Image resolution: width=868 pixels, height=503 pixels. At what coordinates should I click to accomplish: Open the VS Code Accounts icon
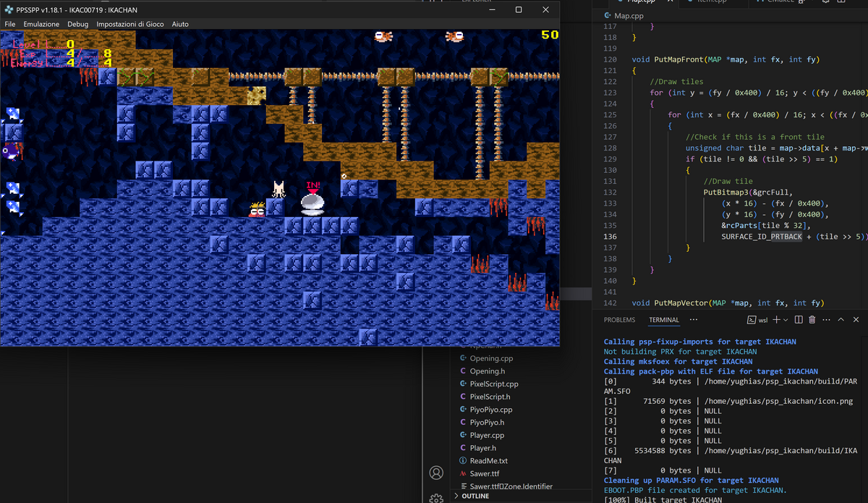[436, 473]
